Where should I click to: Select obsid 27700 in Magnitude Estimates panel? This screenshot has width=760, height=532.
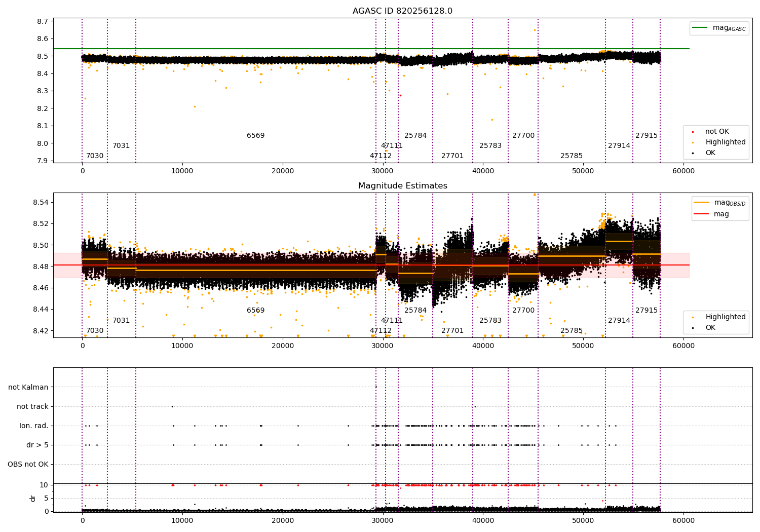coord(523,311)
